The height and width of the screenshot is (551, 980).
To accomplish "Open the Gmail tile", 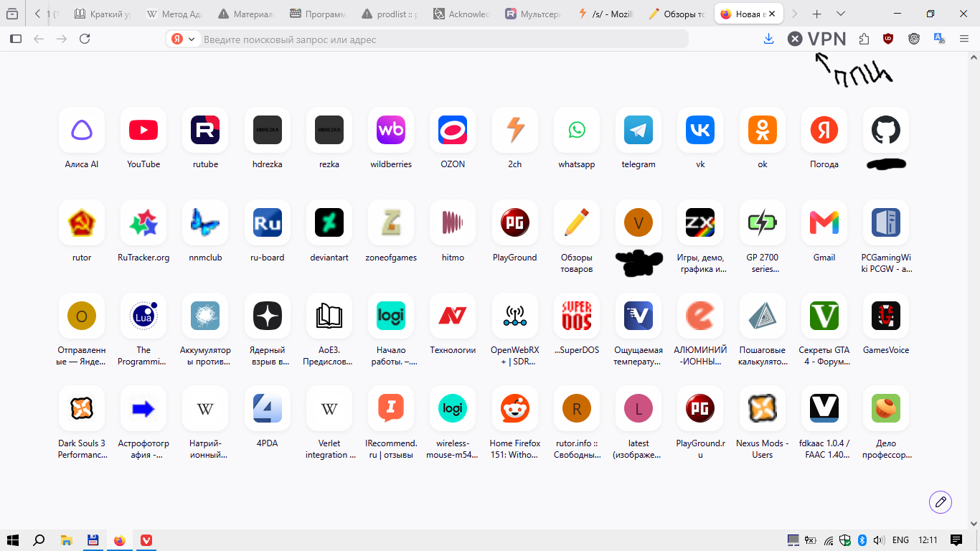I will [824, 223].
